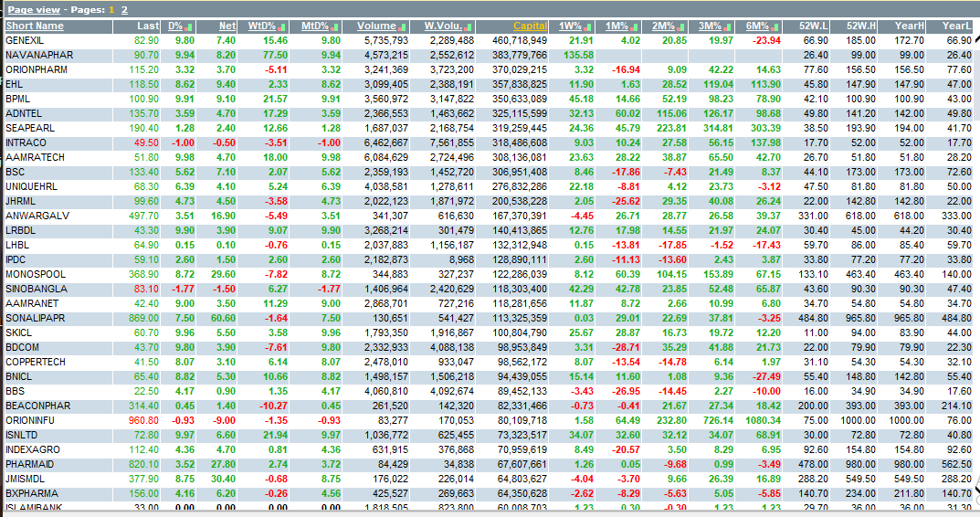Click the BSC short name
Screen dimensions: 980x517
pyautogui.click(x=15, y=172)
